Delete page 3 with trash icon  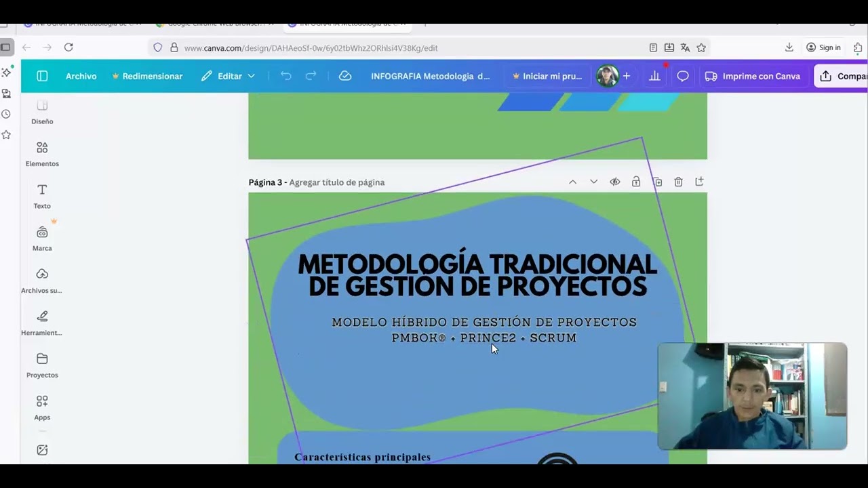[678, 182]
